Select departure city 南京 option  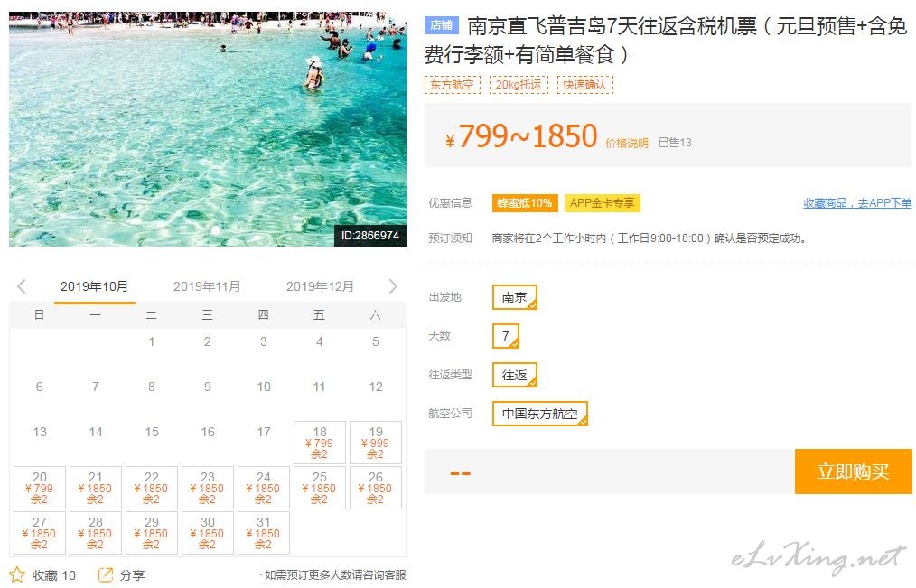point(514,297)
